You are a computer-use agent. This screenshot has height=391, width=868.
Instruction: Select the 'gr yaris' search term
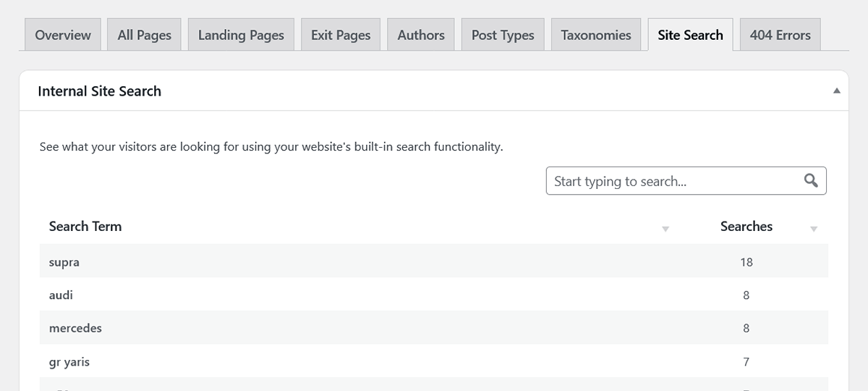pyautogui.click(x=69, y=362)
